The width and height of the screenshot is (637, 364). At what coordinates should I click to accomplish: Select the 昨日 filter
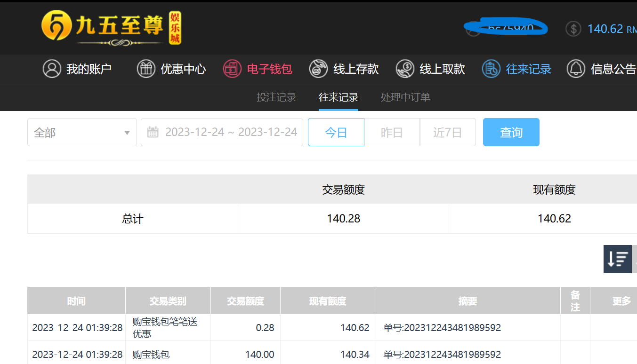(x=392, y=132)
